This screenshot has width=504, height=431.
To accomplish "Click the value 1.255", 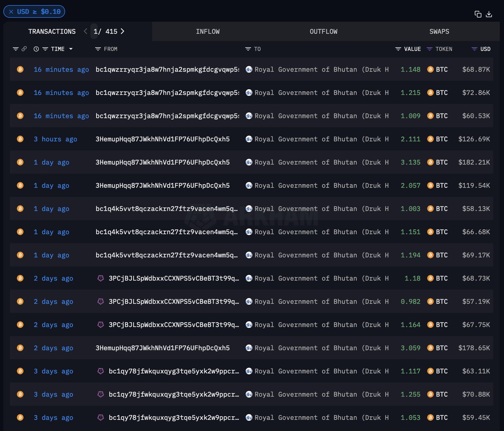I will click(411, 394).
